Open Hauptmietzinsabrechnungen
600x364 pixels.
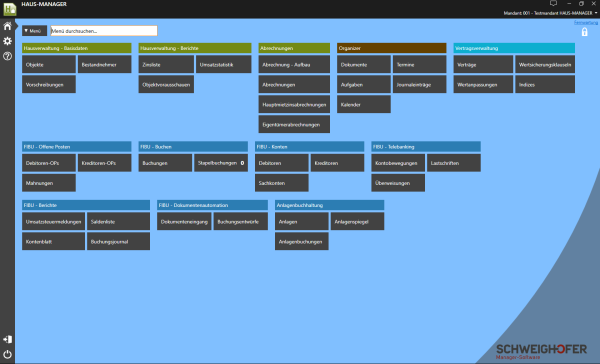pos(294,104)
